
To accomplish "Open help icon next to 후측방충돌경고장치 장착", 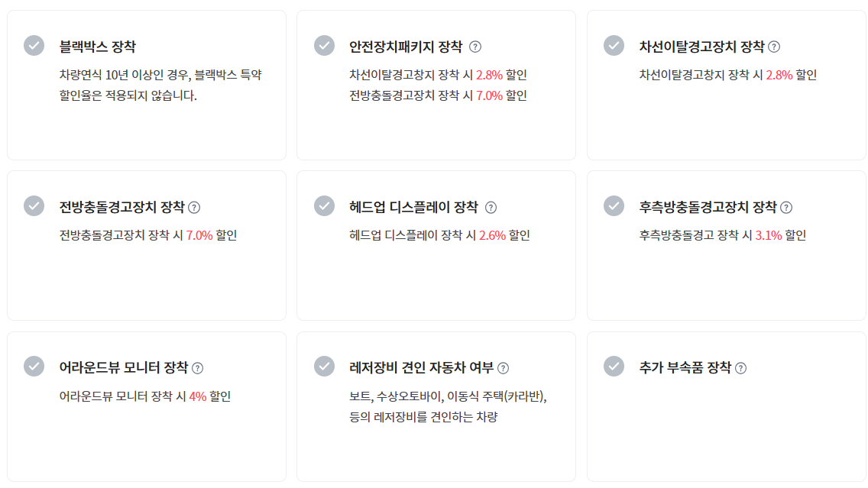I will tap(786, 208).
